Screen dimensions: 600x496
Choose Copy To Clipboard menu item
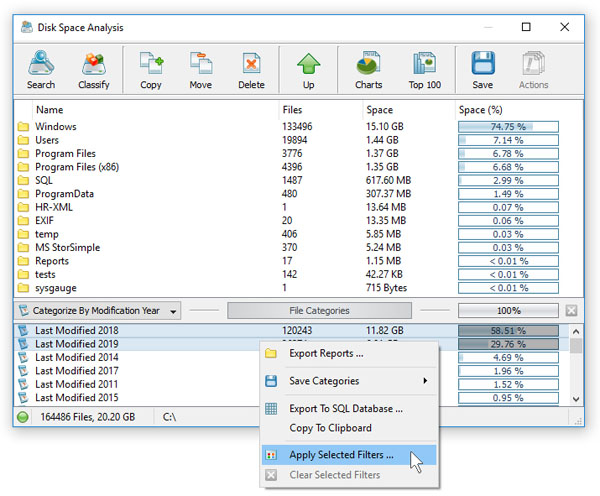(x=349, y=428)
